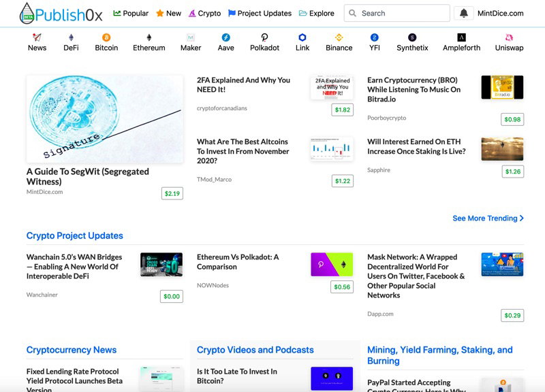Go to the Popular menu item
545x392 pixels.
[131, 13]
